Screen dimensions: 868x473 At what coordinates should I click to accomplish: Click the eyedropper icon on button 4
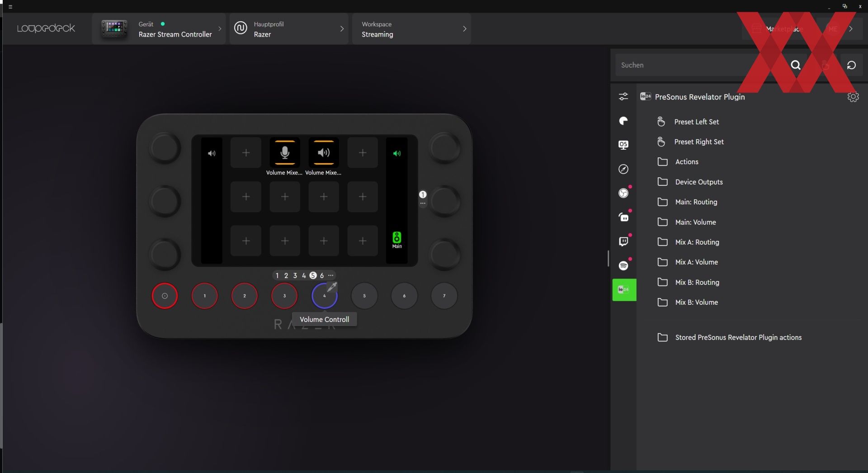click(332, 287)
